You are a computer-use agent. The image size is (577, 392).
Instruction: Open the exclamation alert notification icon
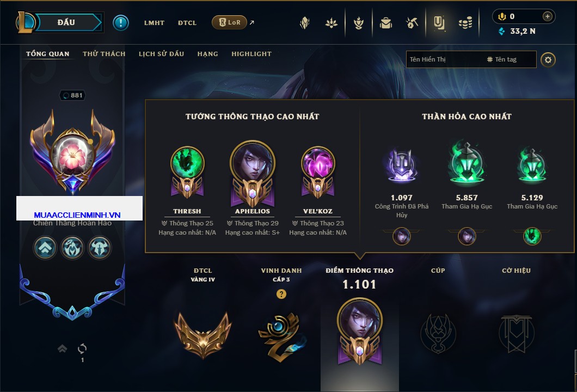pyautogui.click(x=121, y=22)
